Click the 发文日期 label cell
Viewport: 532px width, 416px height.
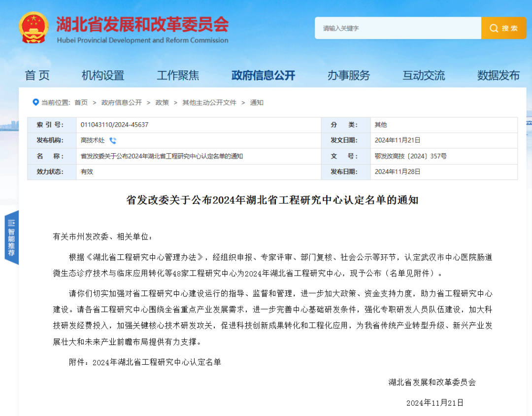[346, 140]
